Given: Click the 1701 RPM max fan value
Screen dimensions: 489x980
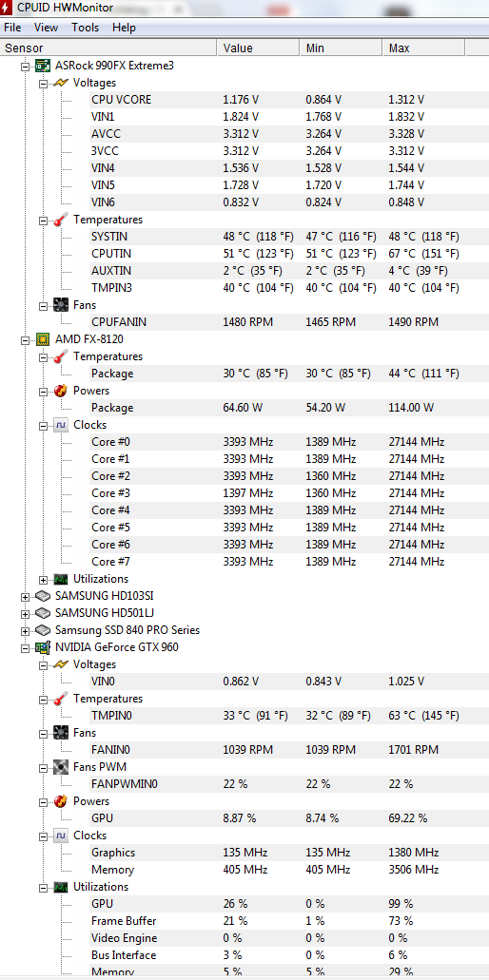Looking at the screenshot, I should tap(413, 749).
